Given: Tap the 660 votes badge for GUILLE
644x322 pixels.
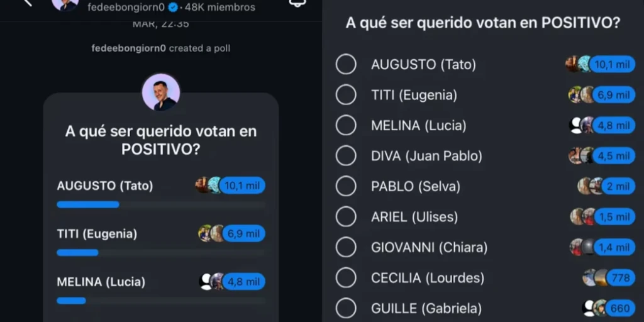Looking at the screenshot, I should click(x=620, y=308).
